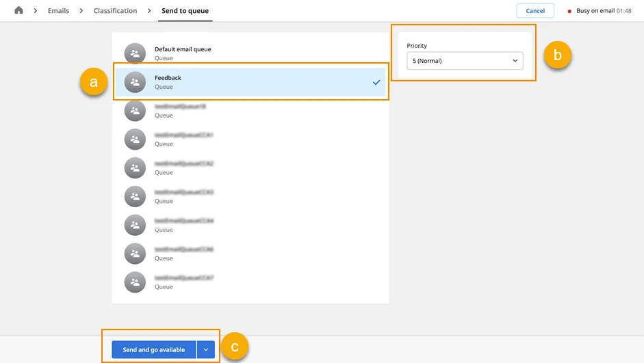Select the Default email queue row

point(250,53)
